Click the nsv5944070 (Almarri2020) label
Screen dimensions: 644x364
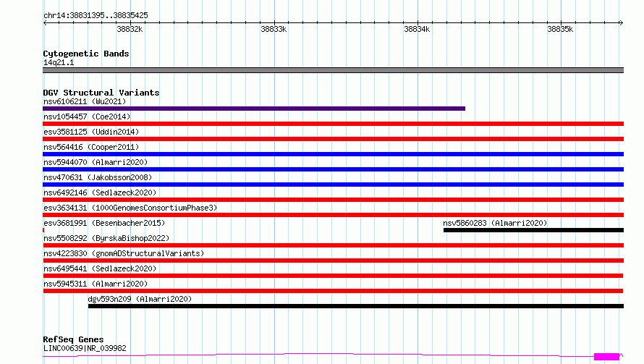(x=96, y=162)
